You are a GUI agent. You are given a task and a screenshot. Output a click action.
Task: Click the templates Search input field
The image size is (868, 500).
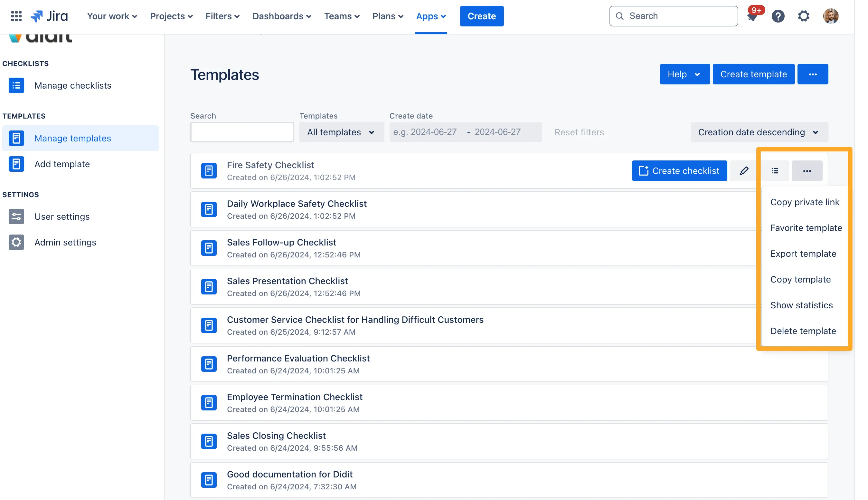[242, 132]
